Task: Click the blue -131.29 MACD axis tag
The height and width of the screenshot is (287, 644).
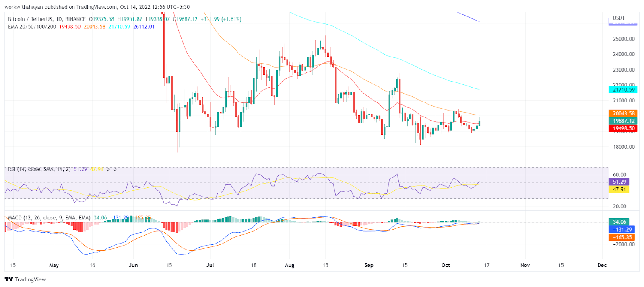Action: [621, 230]
